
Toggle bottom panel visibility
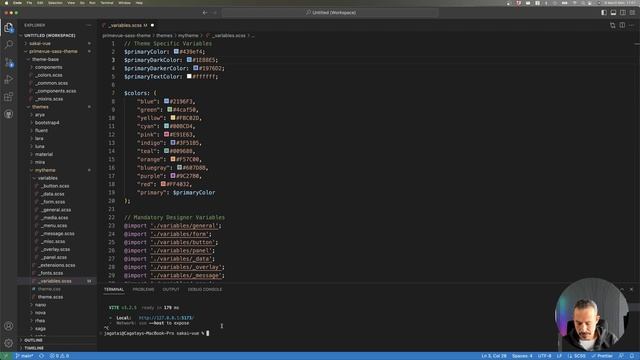613,13
